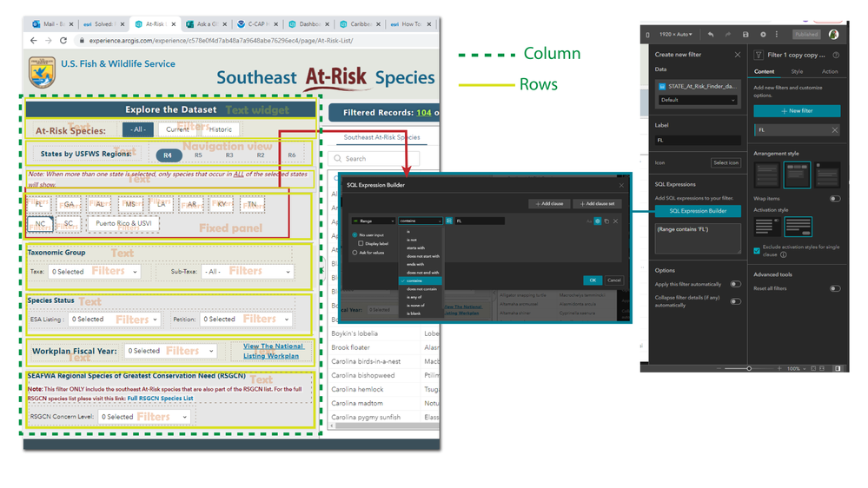Click the zoom slider handle at bottom bar
The width and height of the screenshot is (868, 488).
coord(748,368)
